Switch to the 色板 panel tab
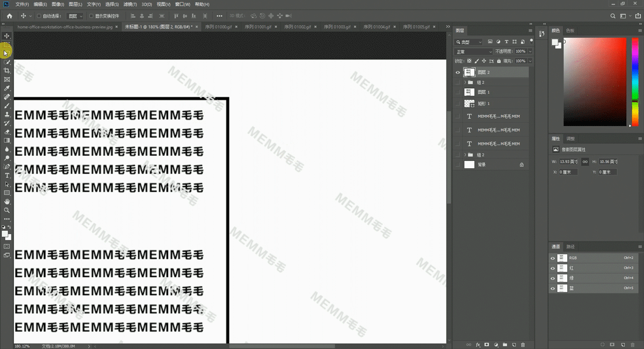The width and height of the screenshot is (644, 349). pyautogui.click(x=570, y=31)
